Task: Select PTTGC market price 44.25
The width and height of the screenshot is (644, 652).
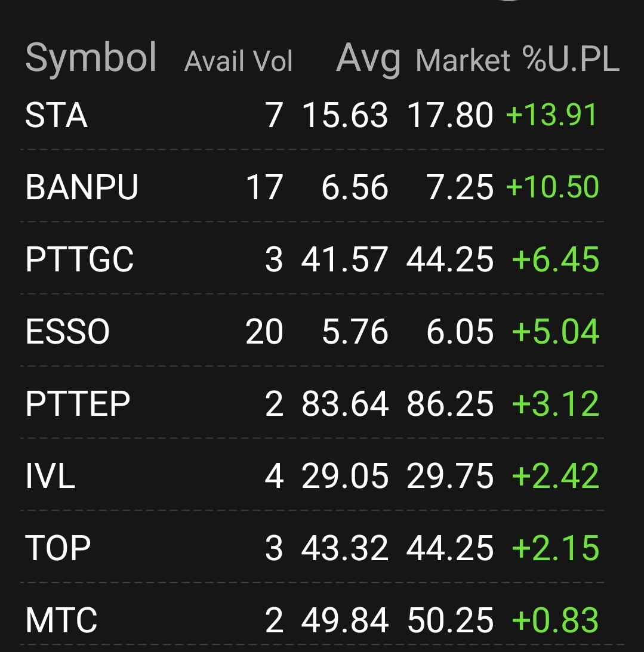Action: pos(450,259)
